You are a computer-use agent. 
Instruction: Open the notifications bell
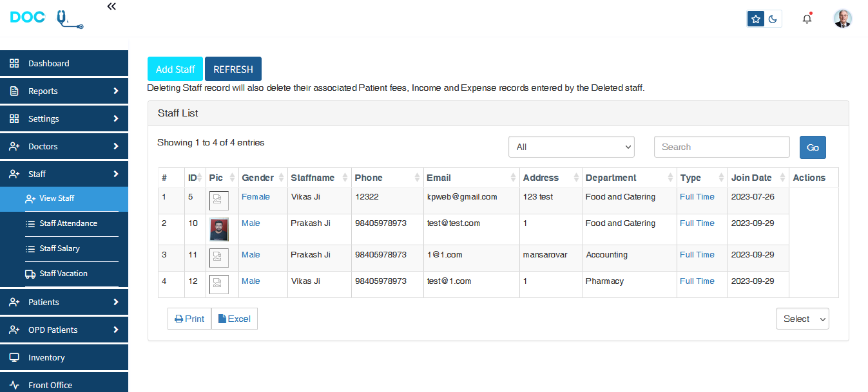pyautogui.click(x=807, y=19)
